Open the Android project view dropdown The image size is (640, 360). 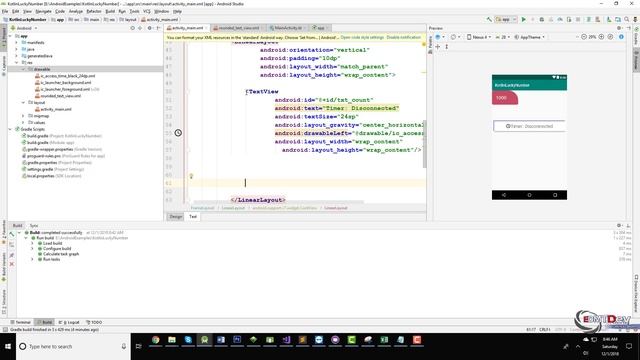(24, 28)
